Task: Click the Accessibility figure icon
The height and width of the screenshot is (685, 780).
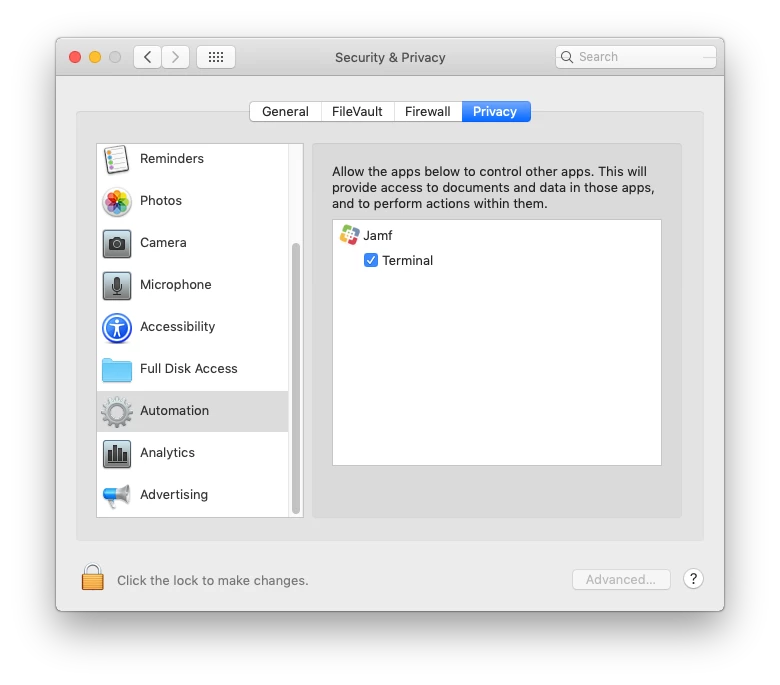Action: click(117, 327)
